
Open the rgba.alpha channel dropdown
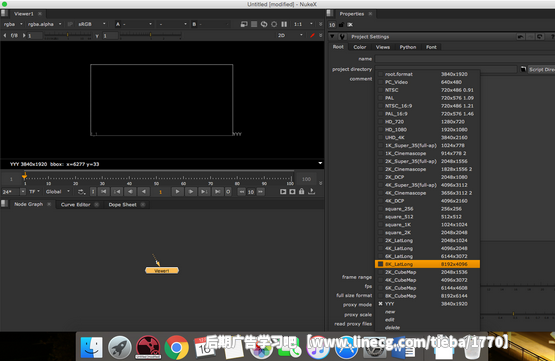coord(44,24)
